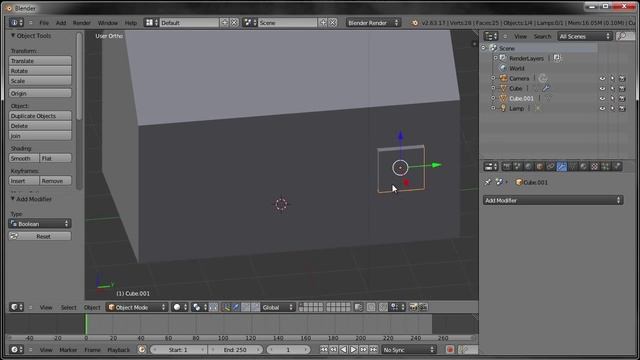The height and width of the screenshot is (360, 640).
Task: Open the Texture properties checker tab
Action: coord(595,167)
